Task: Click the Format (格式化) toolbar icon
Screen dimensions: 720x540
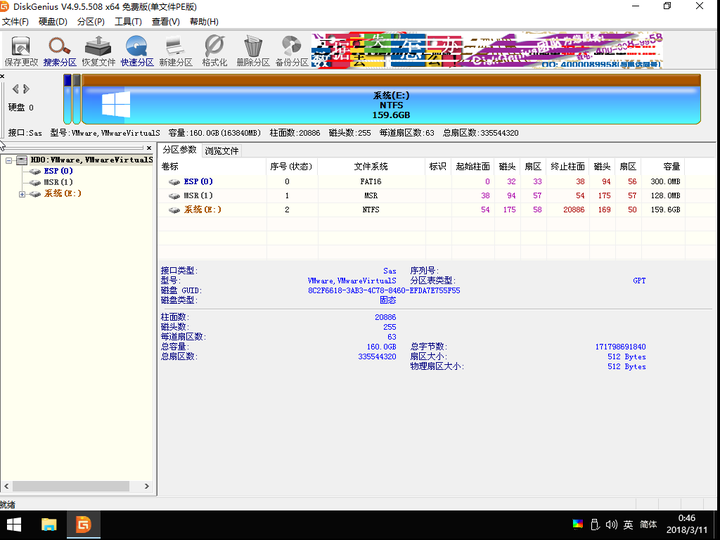Action: (214, 51)
